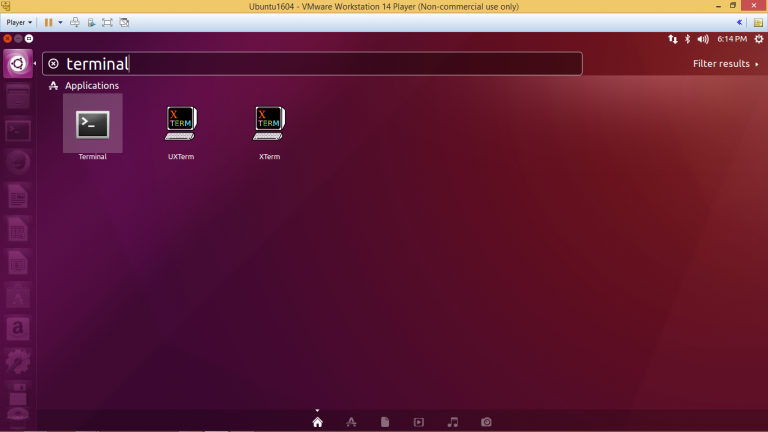The height and width of the screenshot is (432, 768).
Task: Open Files from the Unity launcher
Action: [x=18, y=97]
